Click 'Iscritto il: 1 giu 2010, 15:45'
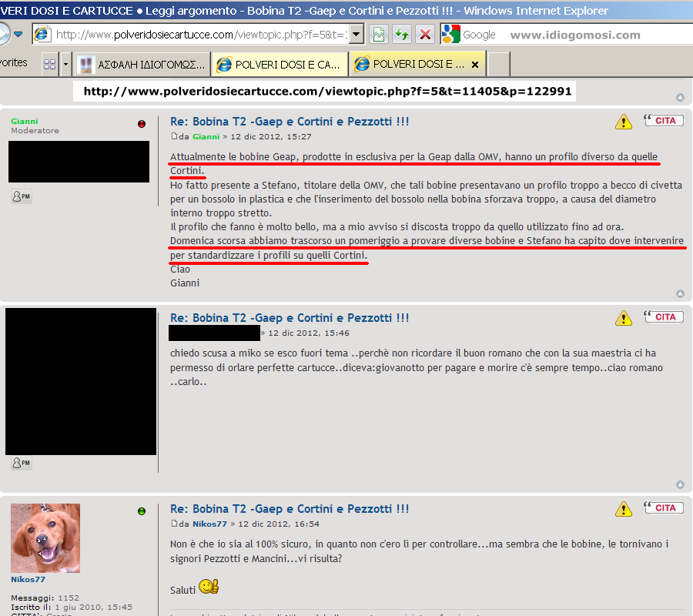 pos(72,608)
